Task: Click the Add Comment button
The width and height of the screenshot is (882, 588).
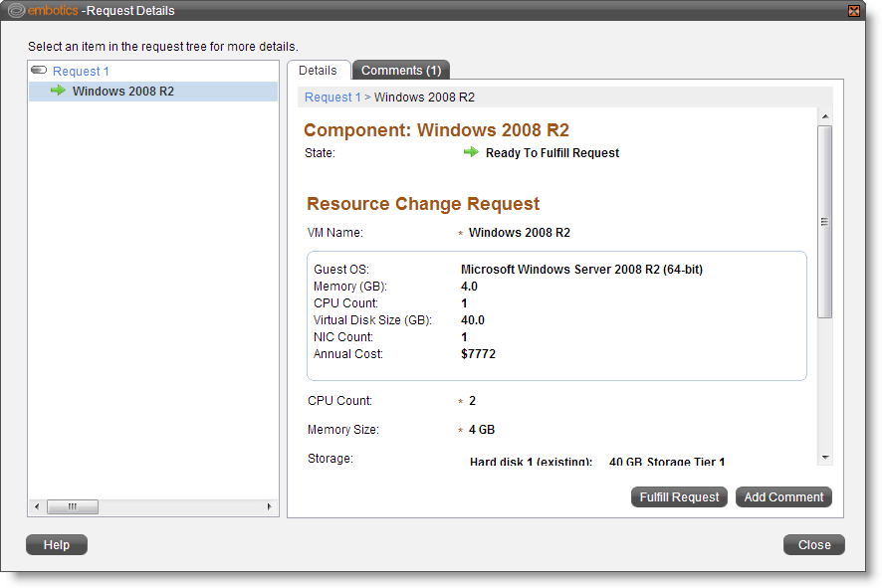Action: pos(783,496)
